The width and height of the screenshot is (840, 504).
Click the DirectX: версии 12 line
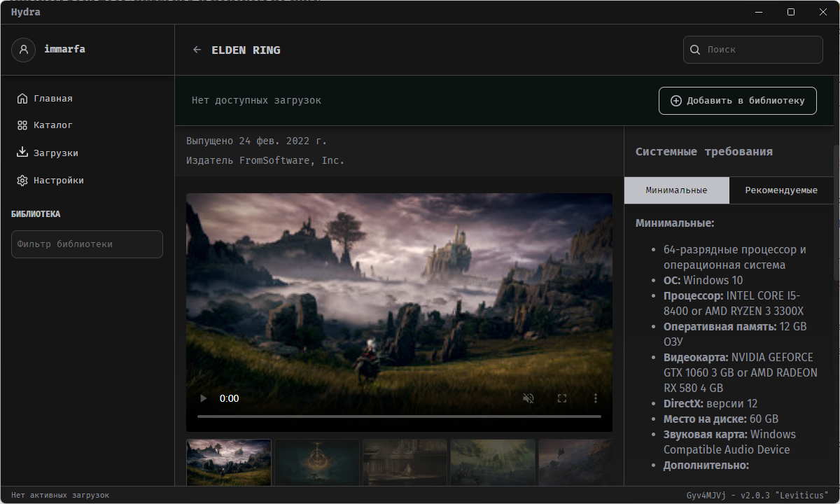710,404
